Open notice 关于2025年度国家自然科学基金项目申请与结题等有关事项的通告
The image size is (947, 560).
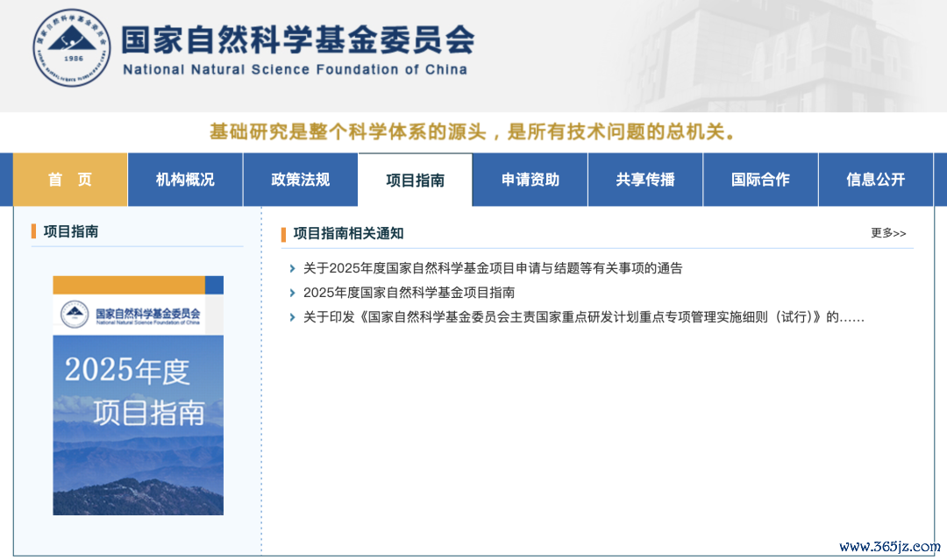[493, 268]
